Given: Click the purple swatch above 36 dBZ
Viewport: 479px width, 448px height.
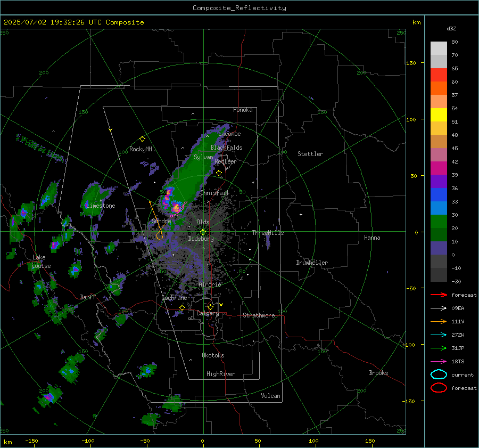Looking at the screenshot, I should tap(439, 181).
